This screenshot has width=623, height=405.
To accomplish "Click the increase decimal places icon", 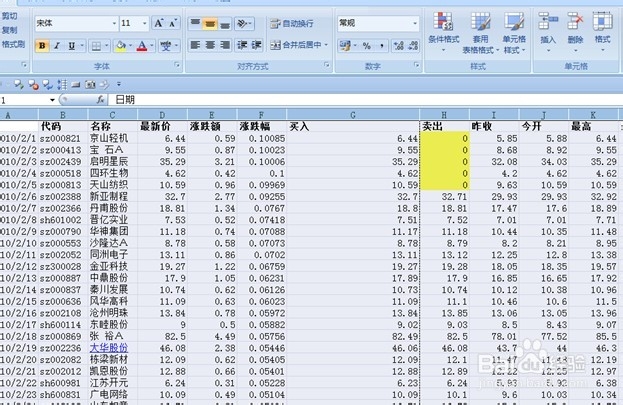I will tap(399, 46).
